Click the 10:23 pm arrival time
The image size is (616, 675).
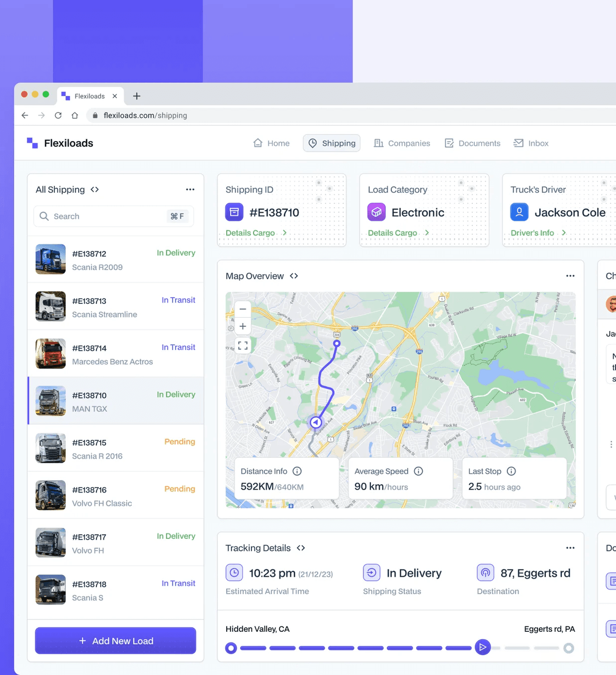point(272,573)
